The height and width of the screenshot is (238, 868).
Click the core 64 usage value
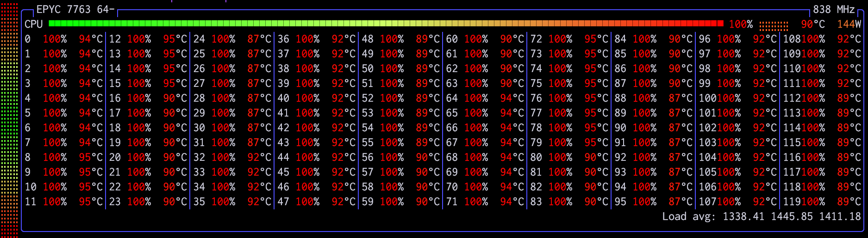(x=476, y=98)
